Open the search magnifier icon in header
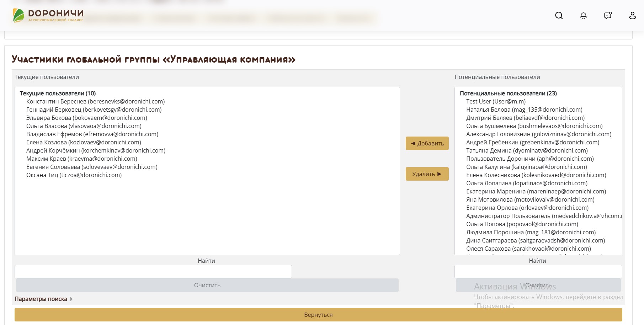The image size is (644, 325). (x=559, y=16)
